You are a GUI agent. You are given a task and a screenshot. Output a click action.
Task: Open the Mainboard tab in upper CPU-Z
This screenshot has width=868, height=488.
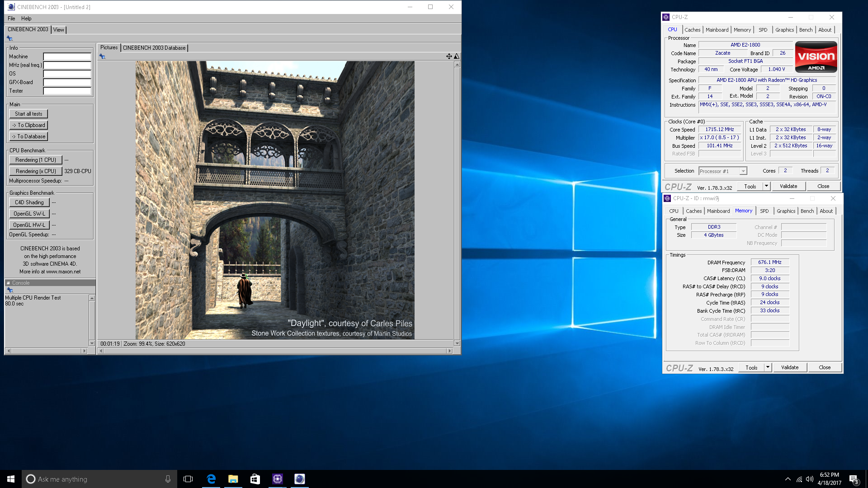[x=717, y=30]
